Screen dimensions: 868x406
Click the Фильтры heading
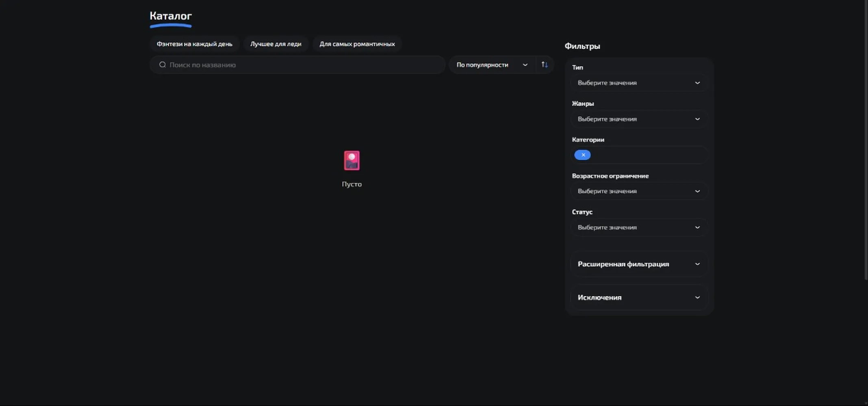(582, 46)
